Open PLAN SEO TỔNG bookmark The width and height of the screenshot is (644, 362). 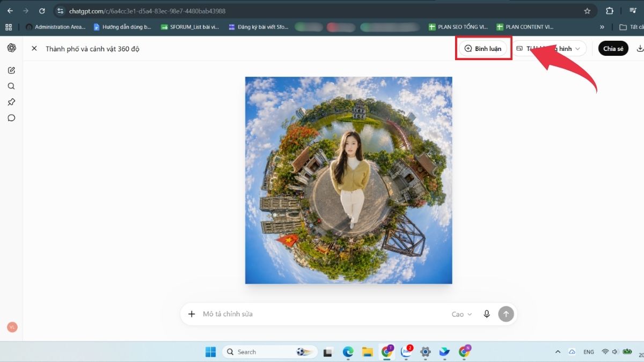(x=458, y=27)
